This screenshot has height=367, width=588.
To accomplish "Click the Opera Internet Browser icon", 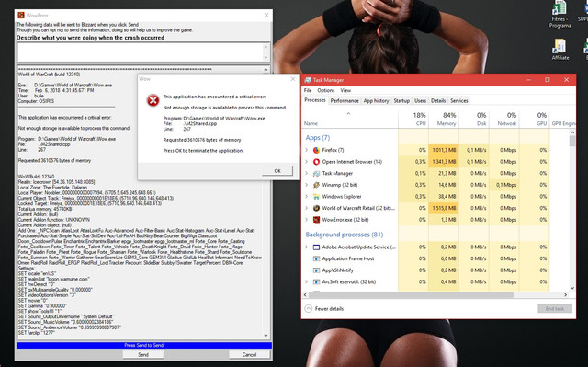I will click(316, 162).
